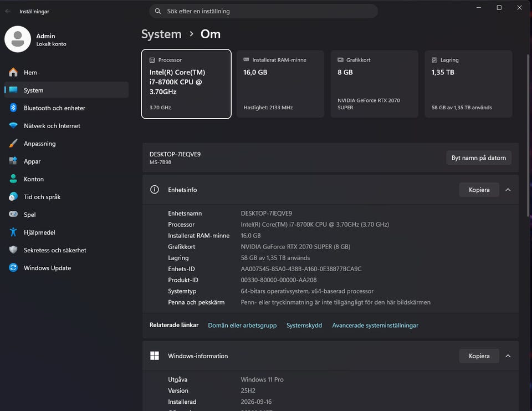Click the Lagring disk icon on card
Image resolution: width=532 pixels, height=411 pixels.
[x=434, y=60]
